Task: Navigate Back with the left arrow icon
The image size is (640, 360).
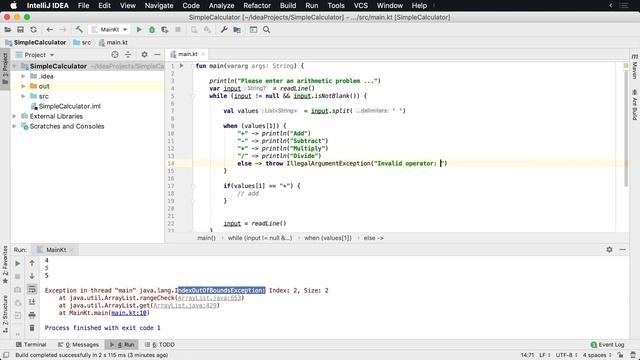Action: [49, 29]
